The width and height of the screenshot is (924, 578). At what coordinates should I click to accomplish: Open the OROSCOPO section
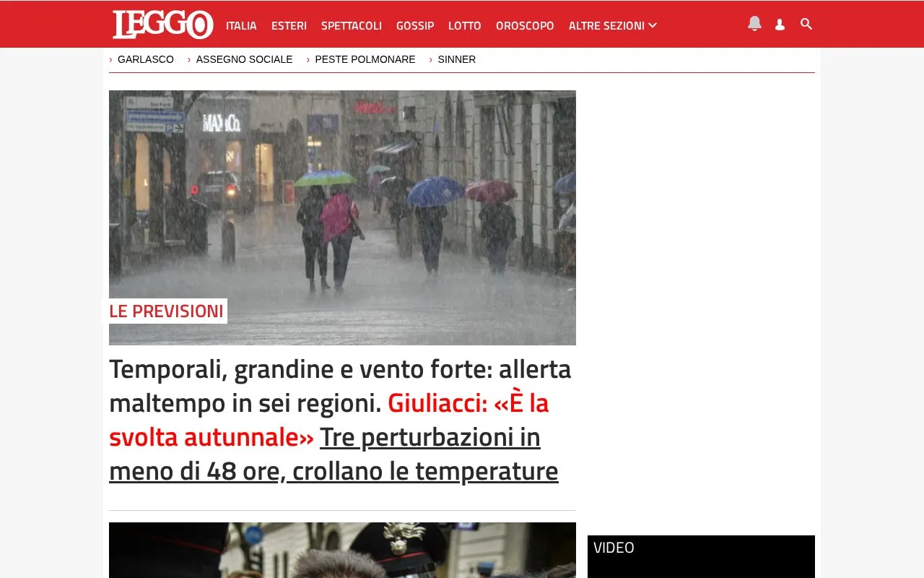pos(525,26)
